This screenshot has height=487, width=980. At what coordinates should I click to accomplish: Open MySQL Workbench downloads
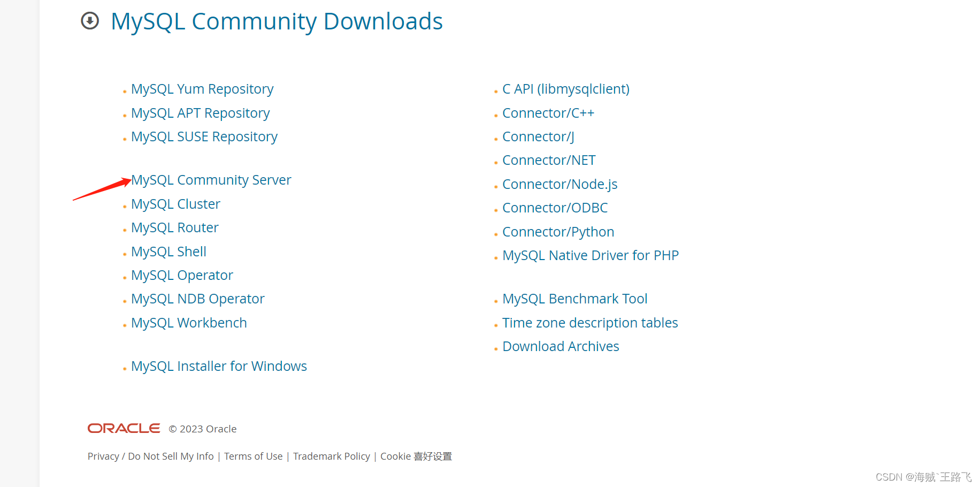189,323
